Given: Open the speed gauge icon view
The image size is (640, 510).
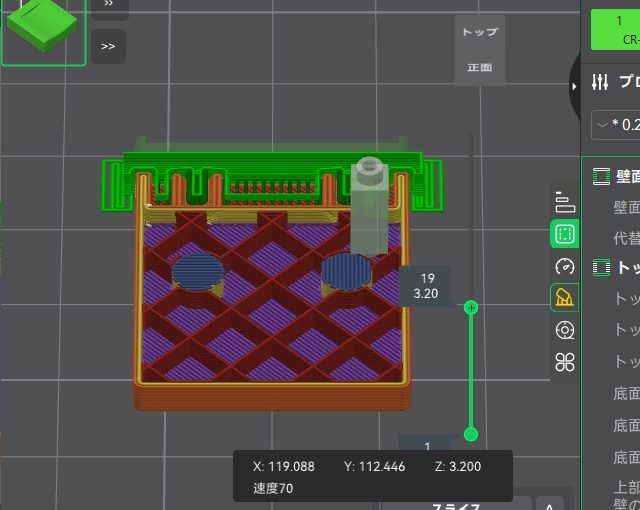Looking at the screenshot, I should pyautogui.click(x=564, y=266).
